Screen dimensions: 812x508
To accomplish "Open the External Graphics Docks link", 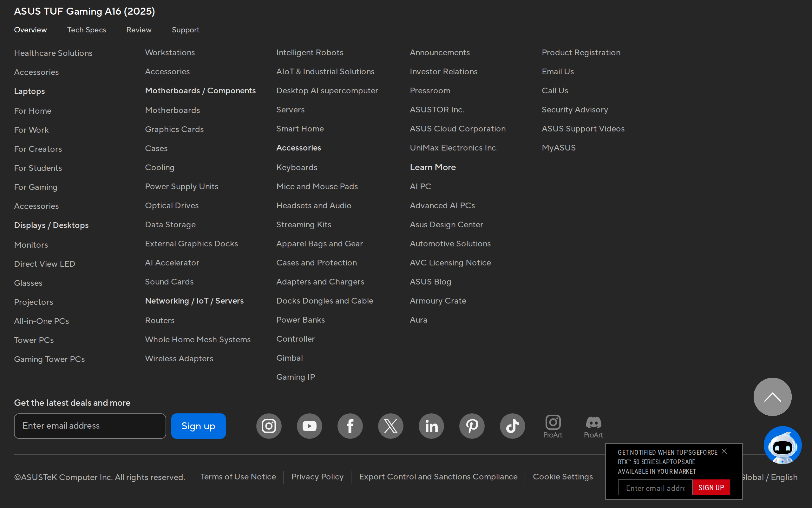I will [191, 244].
